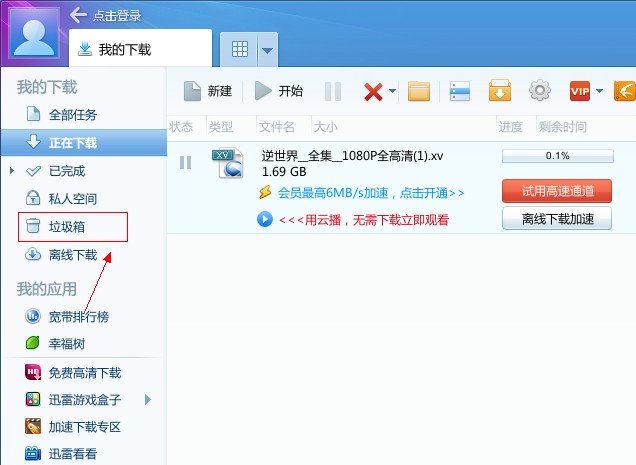Sort by the 文件名 column header

(x=277, y=127)
